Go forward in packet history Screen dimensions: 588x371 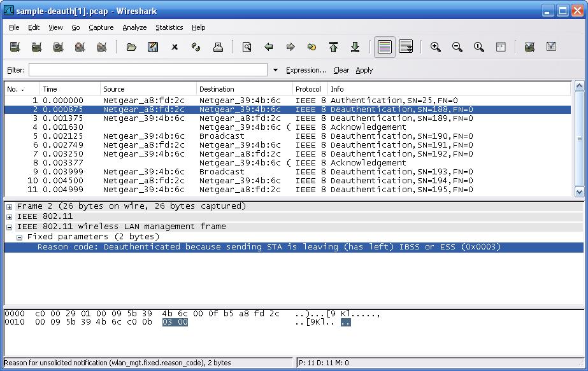(290, 47)
